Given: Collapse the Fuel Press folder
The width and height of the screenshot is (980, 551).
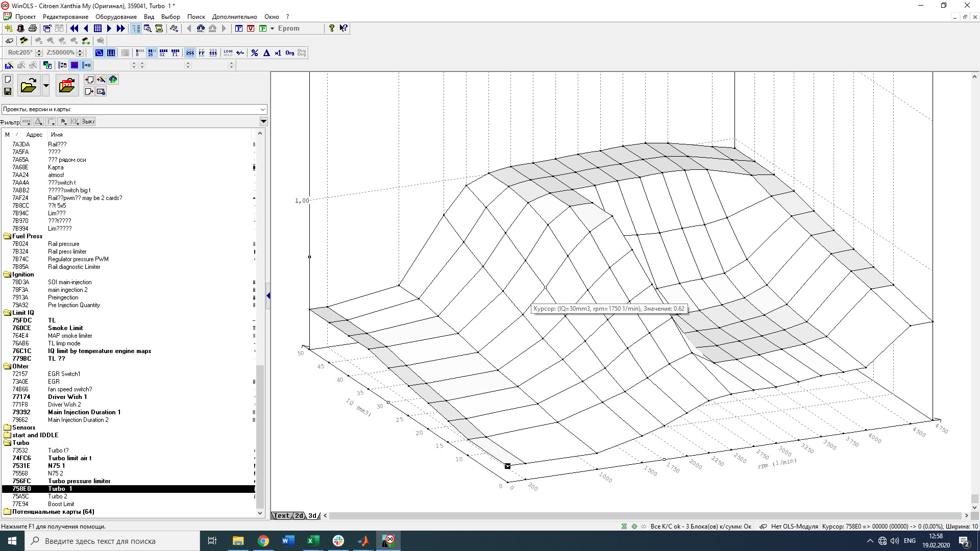Looking at the screenshot, I should (7, 236).
